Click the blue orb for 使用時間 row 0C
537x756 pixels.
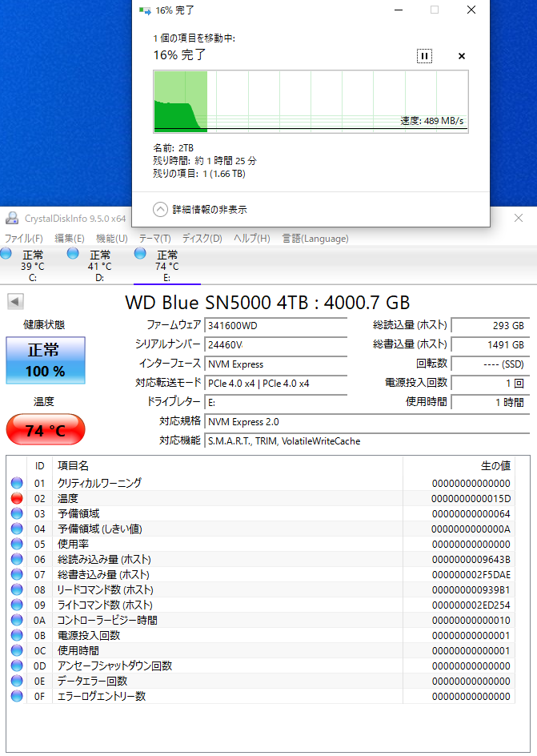coord(17,650)
